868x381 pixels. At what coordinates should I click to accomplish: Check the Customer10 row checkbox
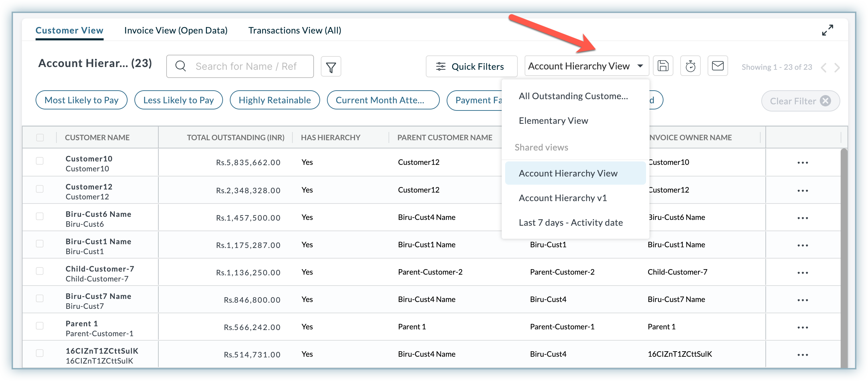coord(40,161)
